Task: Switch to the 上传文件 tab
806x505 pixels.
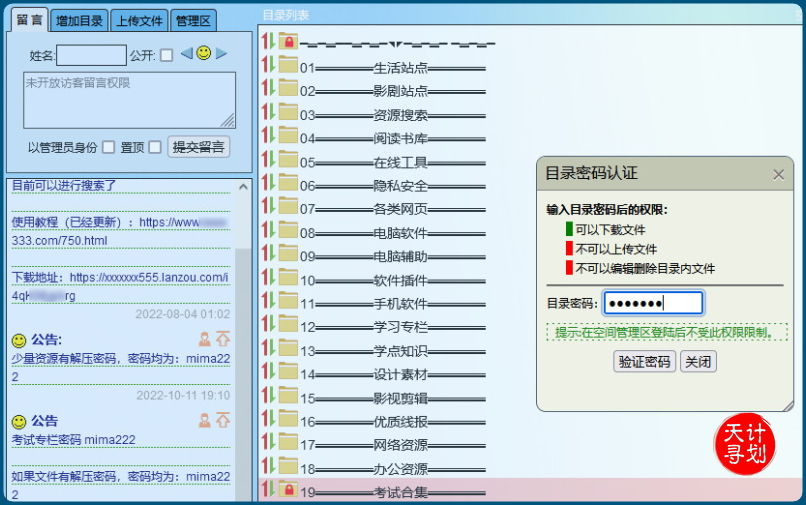Action: pyautogui.click(x=139, y=21)
